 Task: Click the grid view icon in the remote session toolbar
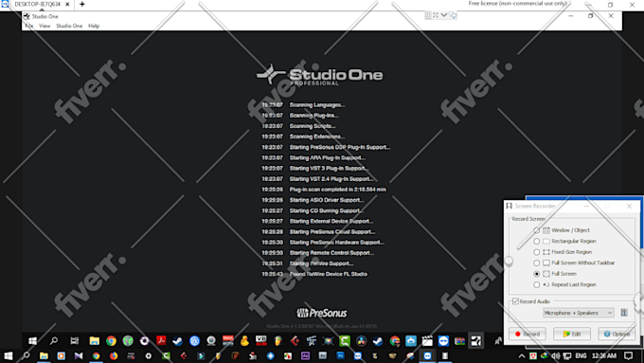(x=428, y=15)
